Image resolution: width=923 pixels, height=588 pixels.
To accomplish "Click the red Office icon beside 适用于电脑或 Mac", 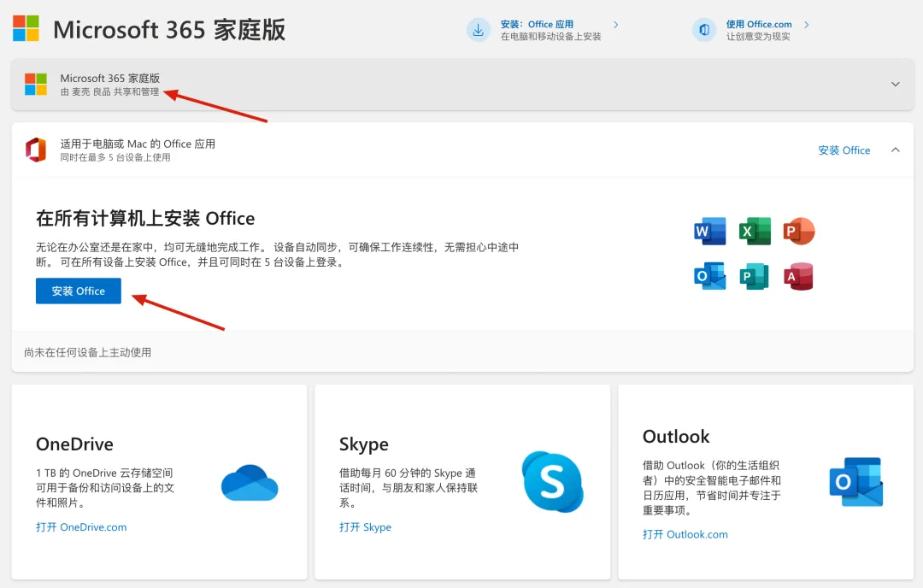I will [x=36, y=150].
